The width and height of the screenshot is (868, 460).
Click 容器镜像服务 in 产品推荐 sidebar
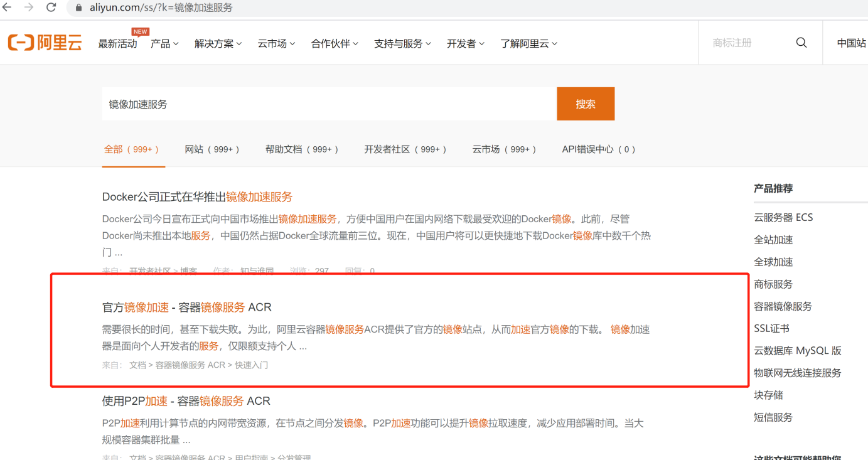pos(783,306)
